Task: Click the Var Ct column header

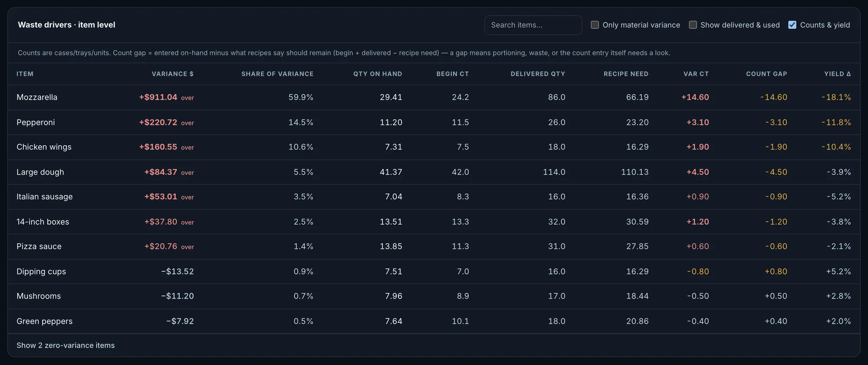Action: tap(696, 74)
